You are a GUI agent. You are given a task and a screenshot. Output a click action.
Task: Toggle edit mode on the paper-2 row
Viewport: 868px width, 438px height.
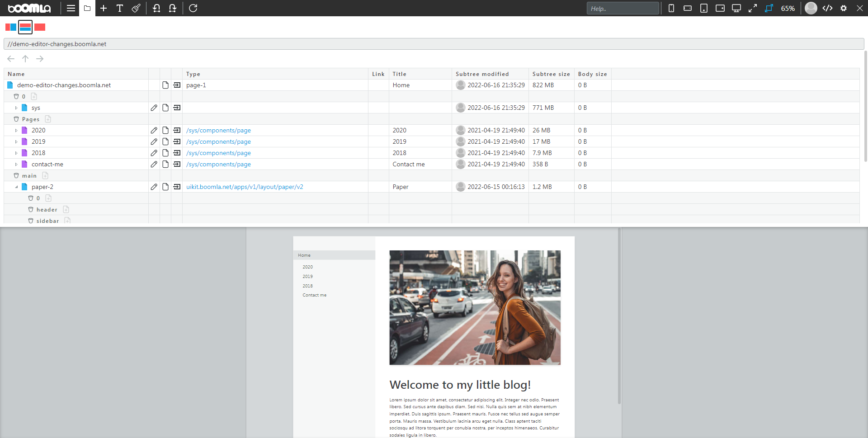click(x=154, y=186)
